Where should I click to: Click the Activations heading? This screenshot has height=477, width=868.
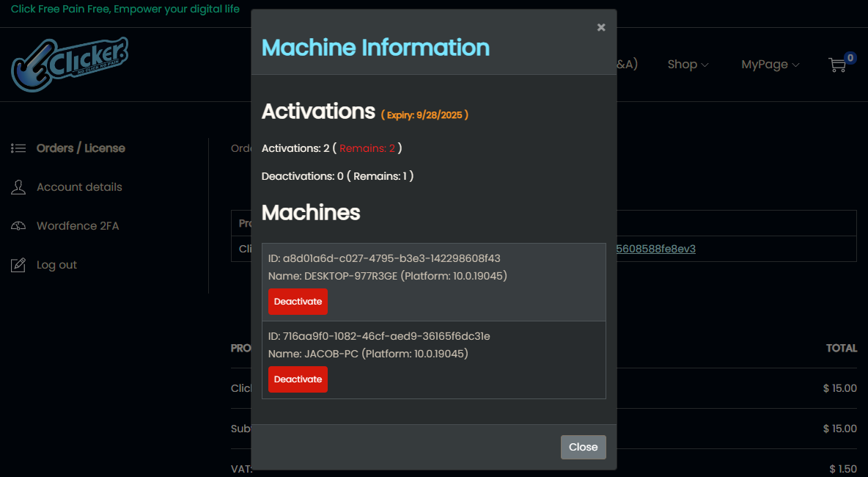(318, 112)
